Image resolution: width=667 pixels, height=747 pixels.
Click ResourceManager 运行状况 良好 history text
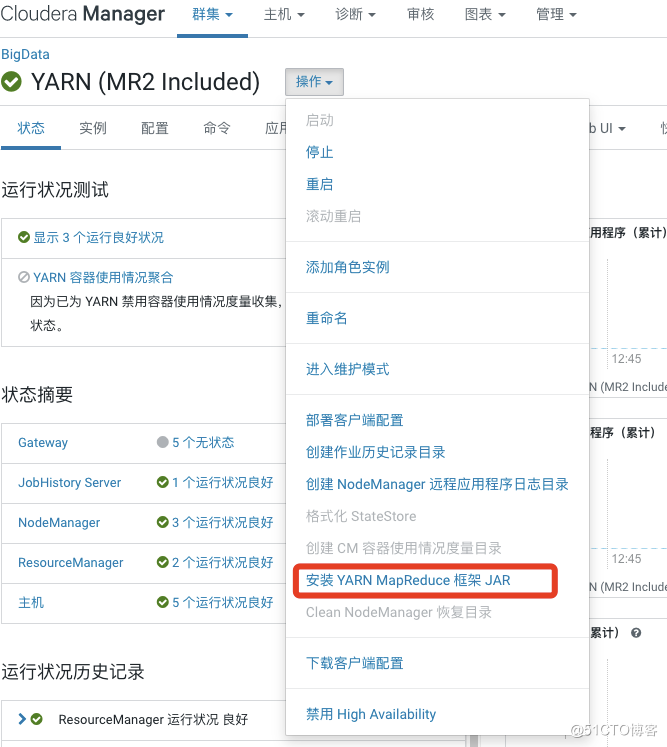(x=153, y=719)
